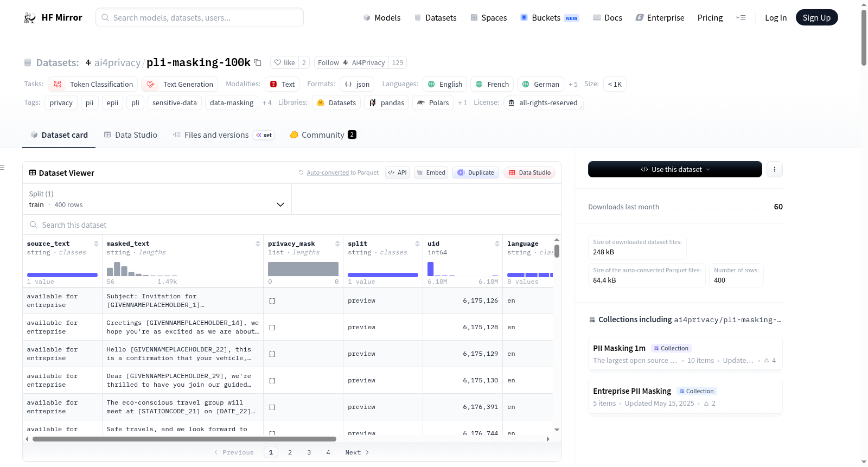Viewport: 868px width, 467px height.
Task: Click the left sidebar toggle icon
Action: [3, 168]
